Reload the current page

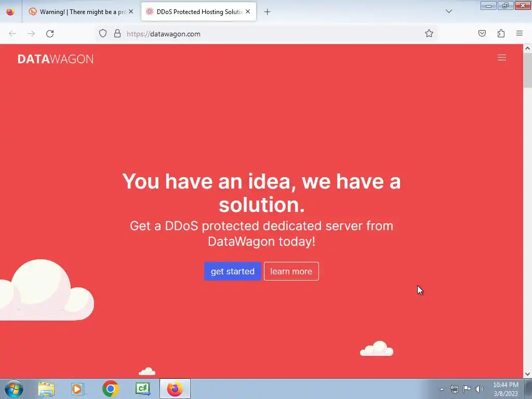(50, 34)
